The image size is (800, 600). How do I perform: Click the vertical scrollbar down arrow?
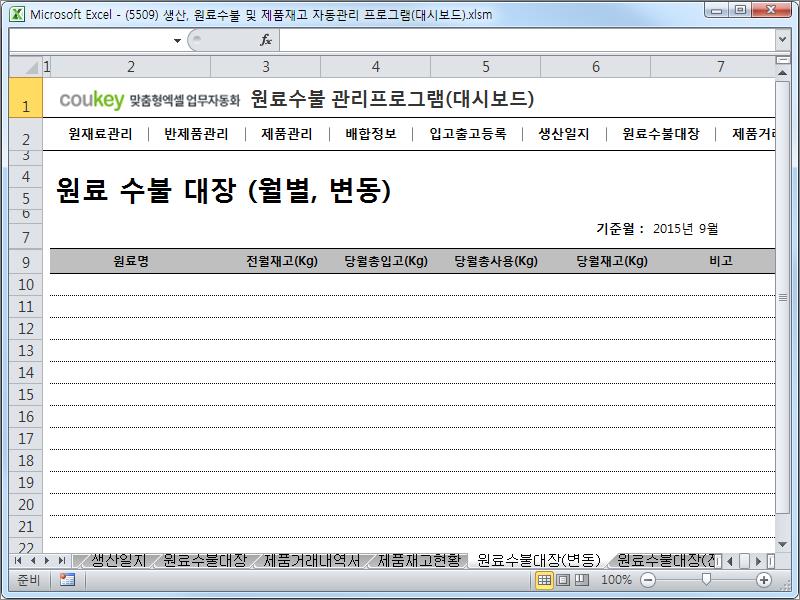click(782, 545)
